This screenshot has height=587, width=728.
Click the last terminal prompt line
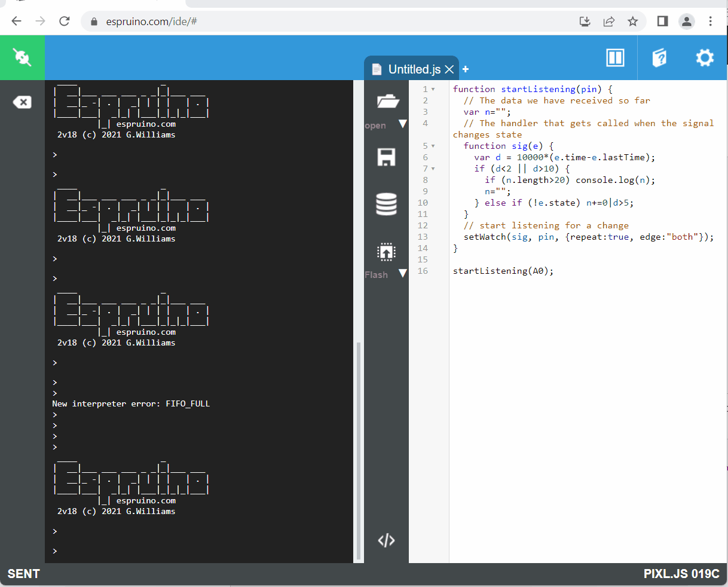(55, 551)
